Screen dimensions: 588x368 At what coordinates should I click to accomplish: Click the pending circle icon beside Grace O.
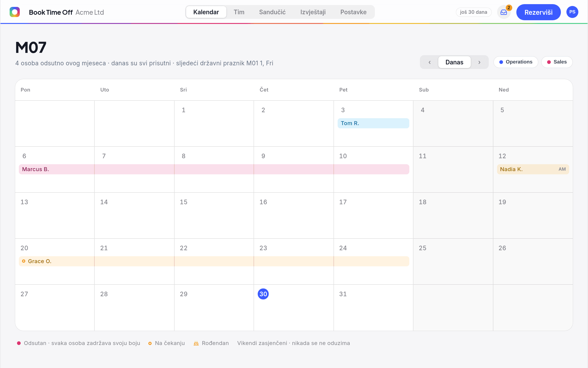(24, 261)
